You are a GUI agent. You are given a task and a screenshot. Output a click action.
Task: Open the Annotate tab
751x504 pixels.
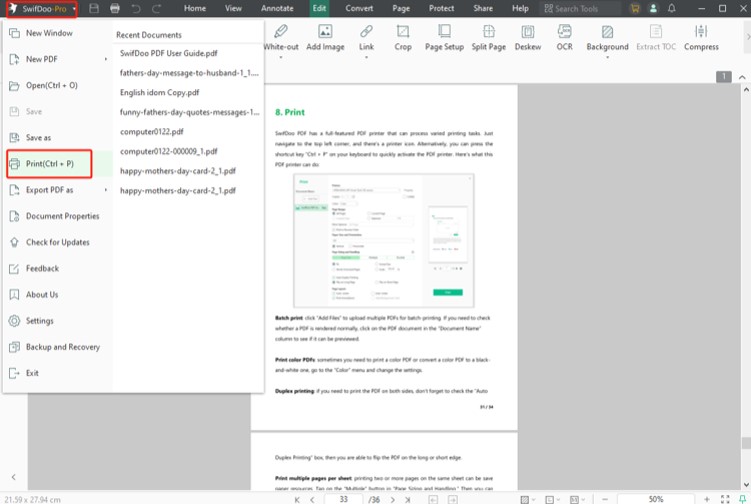coord(277,8)
